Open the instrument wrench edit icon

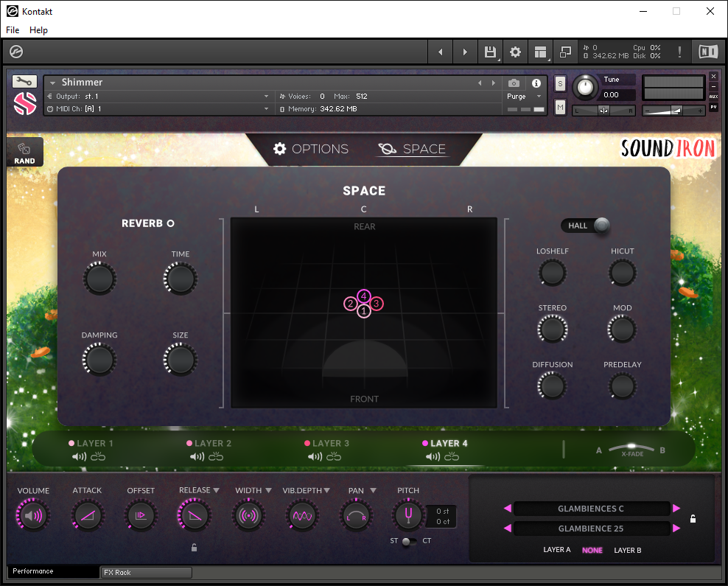click(x=24, y=82)
